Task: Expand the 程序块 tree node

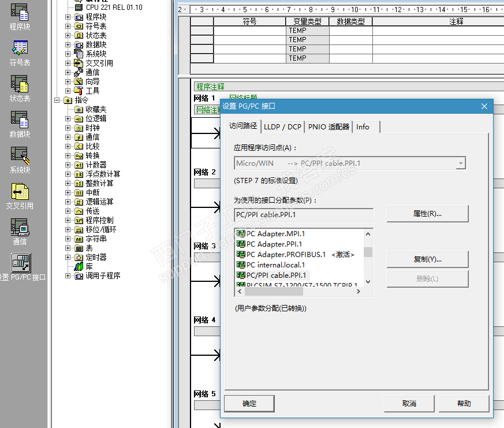Action: click(68, 17)
